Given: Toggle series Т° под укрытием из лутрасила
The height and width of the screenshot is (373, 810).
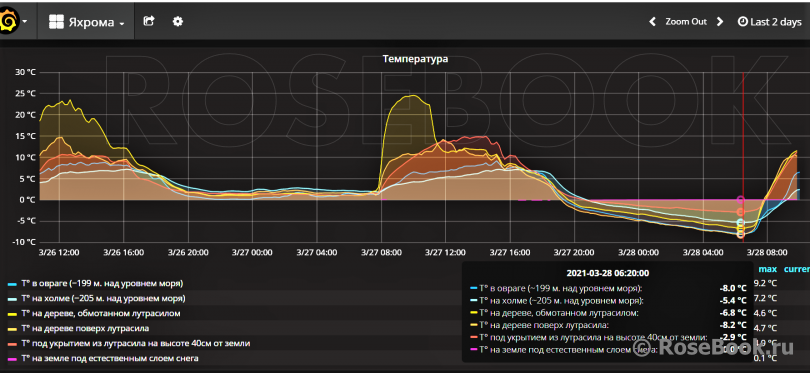Looking at the screenshot, I should coord(135,343).
